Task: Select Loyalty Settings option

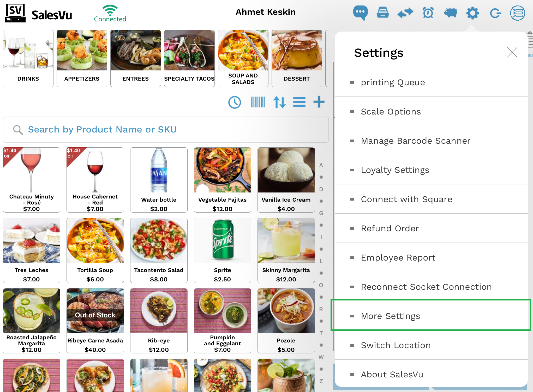Action: 395,170
